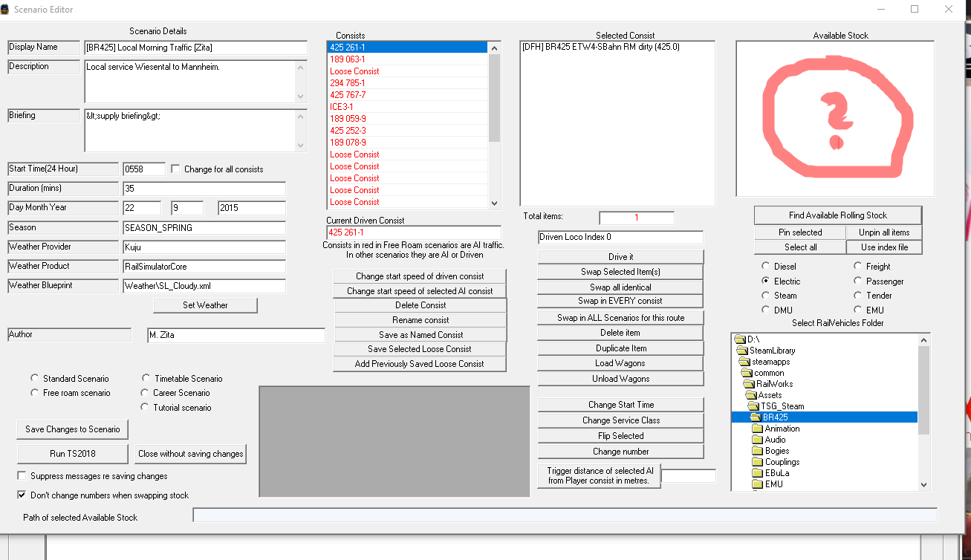Open the EMU folder in tree
971x560 pixels.
click(x=773, y=484)
